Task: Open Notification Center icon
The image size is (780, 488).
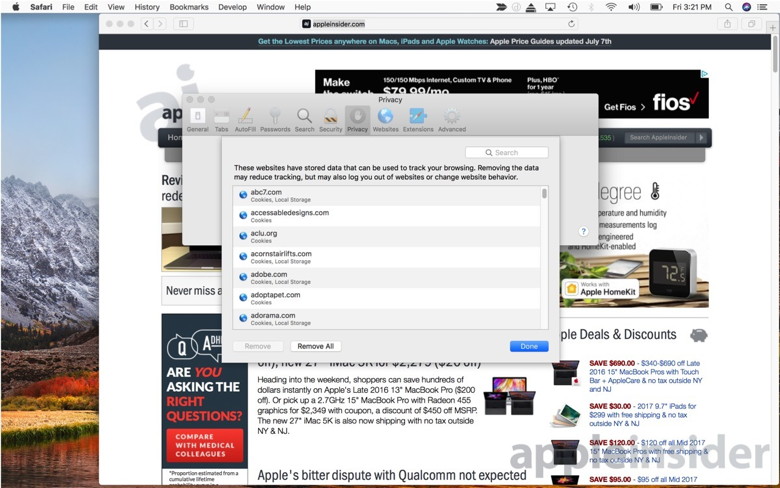Action: coord(762,7)
